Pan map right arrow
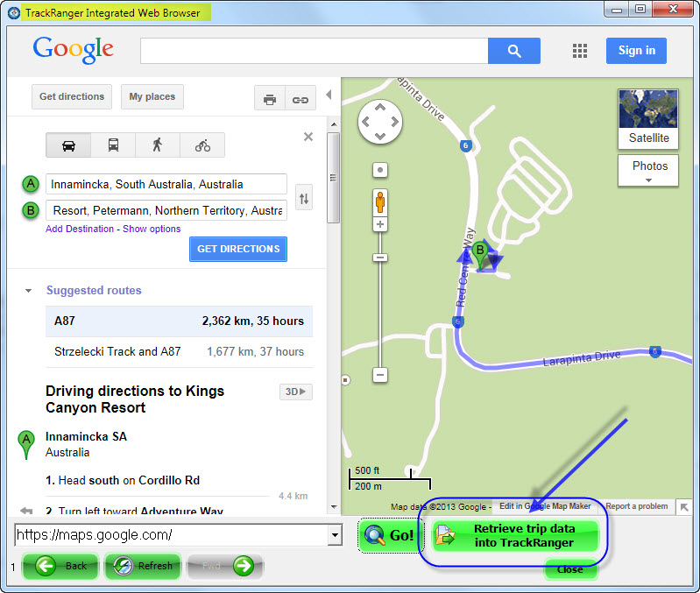The width and height of the screenshot is (700, 593). point(394,122)
